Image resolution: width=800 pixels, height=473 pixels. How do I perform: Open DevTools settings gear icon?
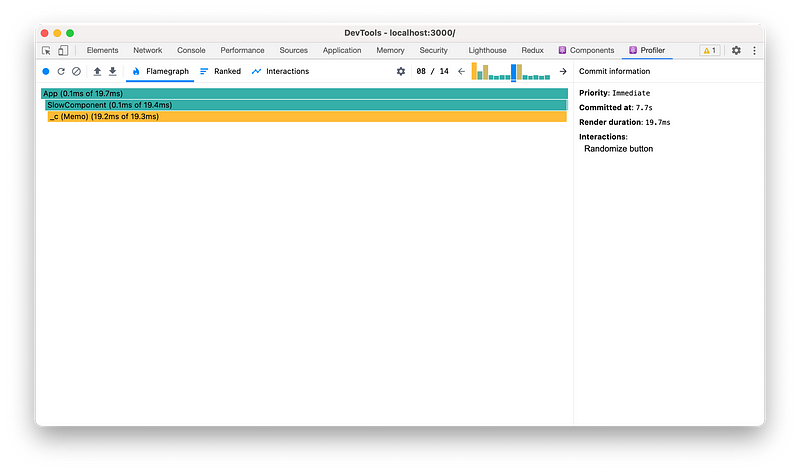point(736,50)
